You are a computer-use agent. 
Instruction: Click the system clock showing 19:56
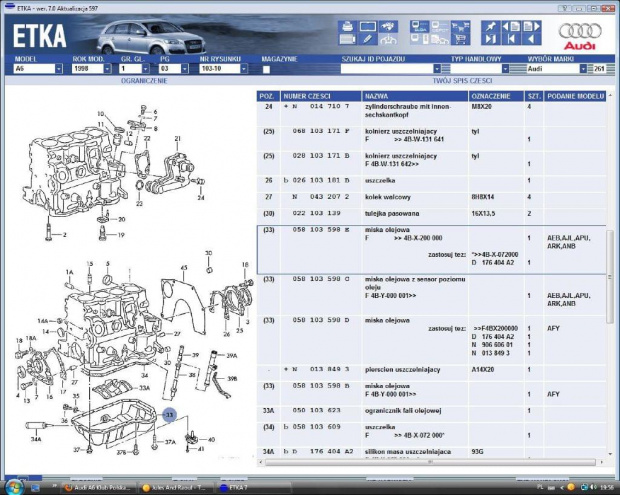point(609,487)
